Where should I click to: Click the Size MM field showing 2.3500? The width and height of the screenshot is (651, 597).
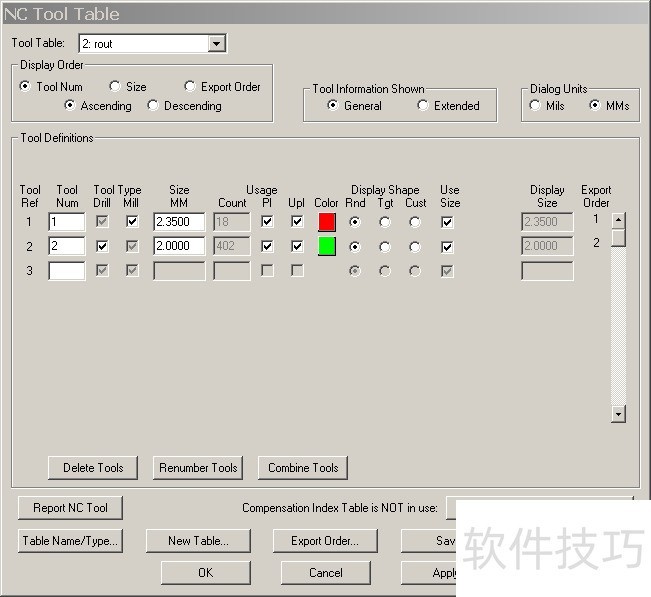pyautogui.click(x=179, y=222)
